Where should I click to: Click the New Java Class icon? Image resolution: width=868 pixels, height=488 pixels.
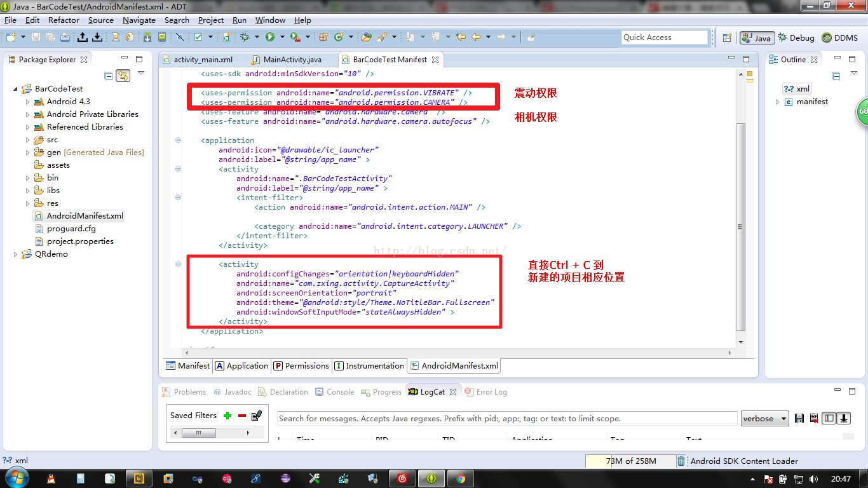[x=339, y=37]
